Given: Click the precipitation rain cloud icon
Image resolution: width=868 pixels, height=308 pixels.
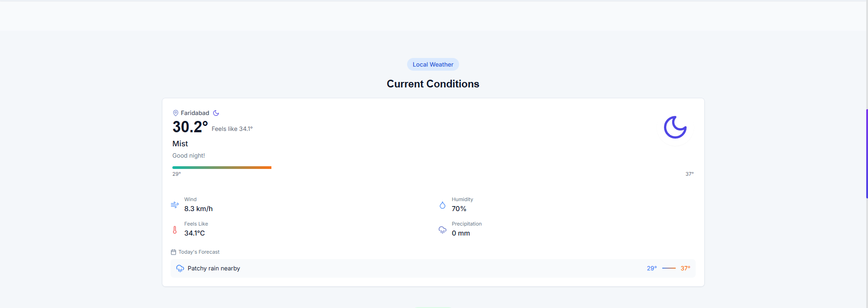Looking at the screenshot, I should (442, 230).
